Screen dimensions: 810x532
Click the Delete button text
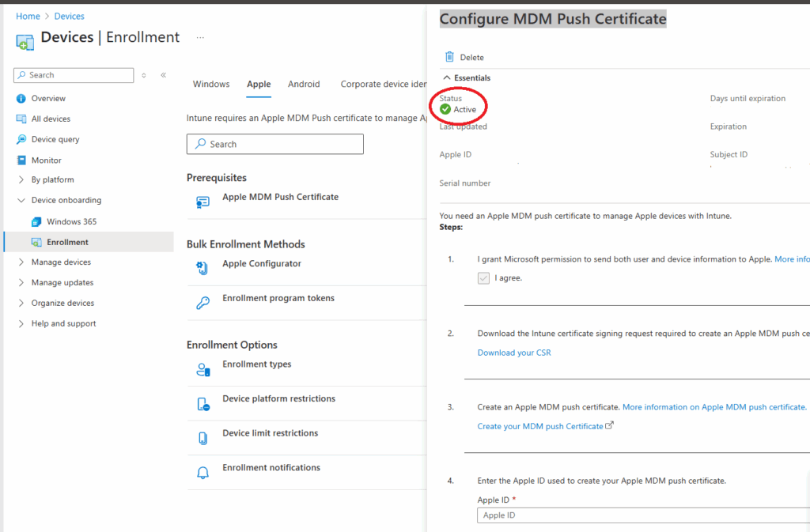point(471,57)
